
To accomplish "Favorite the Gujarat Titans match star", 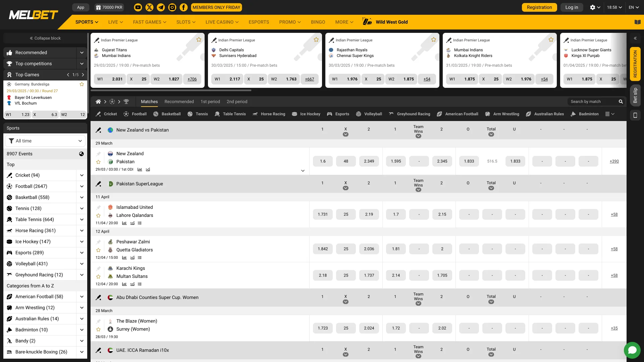I will (x=199, y=40).
